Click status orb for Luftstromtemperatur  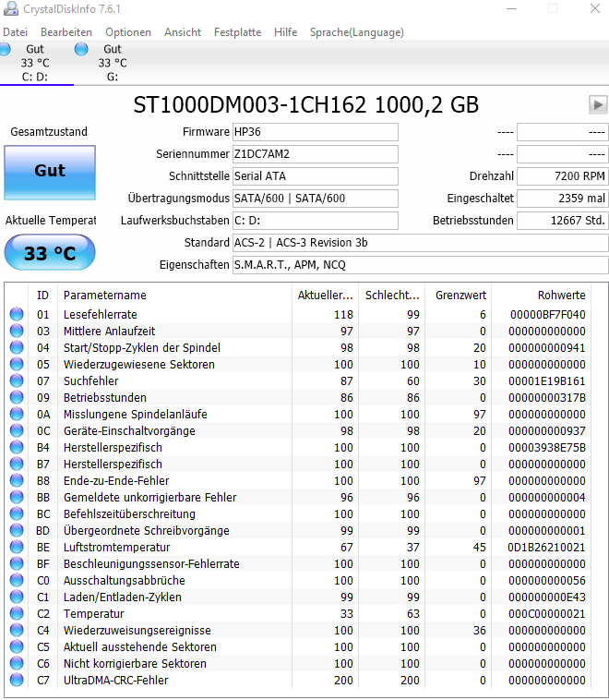point(17,547)
